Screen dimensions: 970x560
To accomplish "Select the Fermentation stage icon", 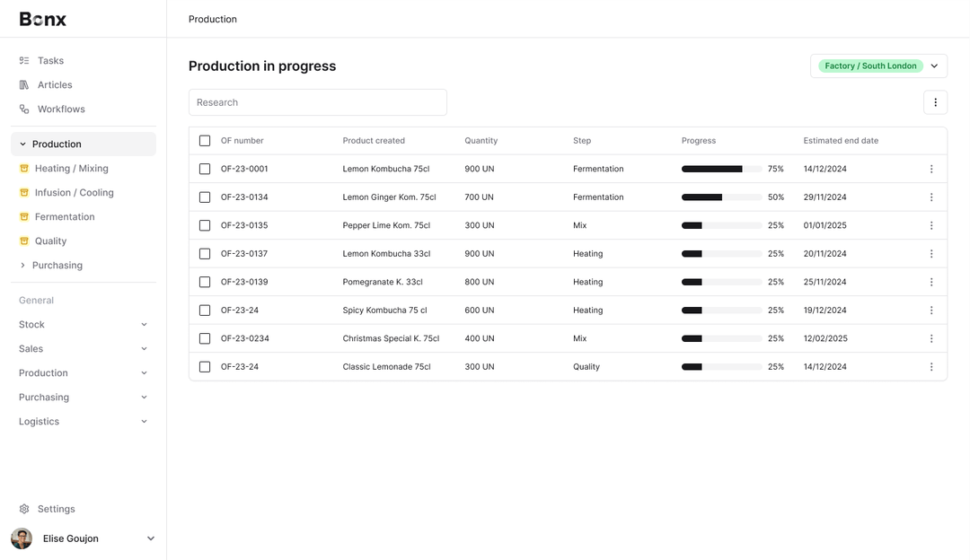I will tap(25, 216).
